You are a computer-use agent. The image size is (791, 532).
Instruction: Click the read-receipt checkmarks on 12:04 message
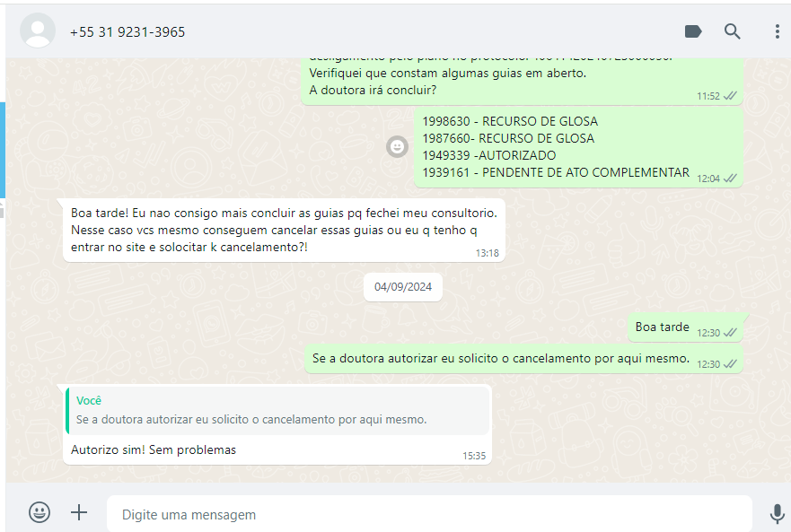[730, 178]
